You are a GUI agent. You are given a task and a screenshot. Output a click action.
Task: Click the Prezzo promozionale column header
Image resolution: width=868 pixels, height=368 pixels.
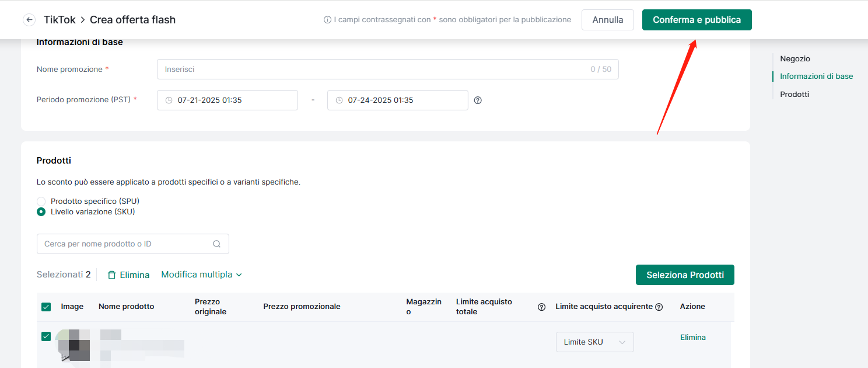tap(302, 307)
